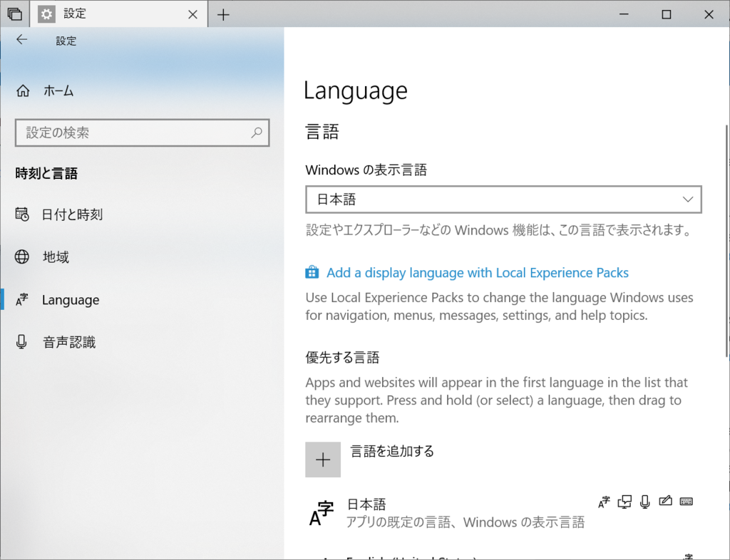
Task: Open Add a display language with Local Experience Packs
Action: tap(477, 273)
